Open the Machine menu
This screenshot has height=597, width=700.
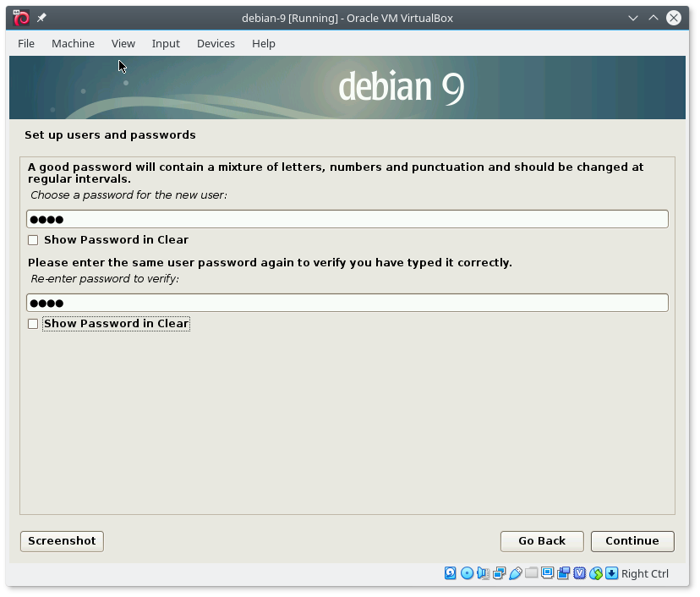click(x=73, y=43)
